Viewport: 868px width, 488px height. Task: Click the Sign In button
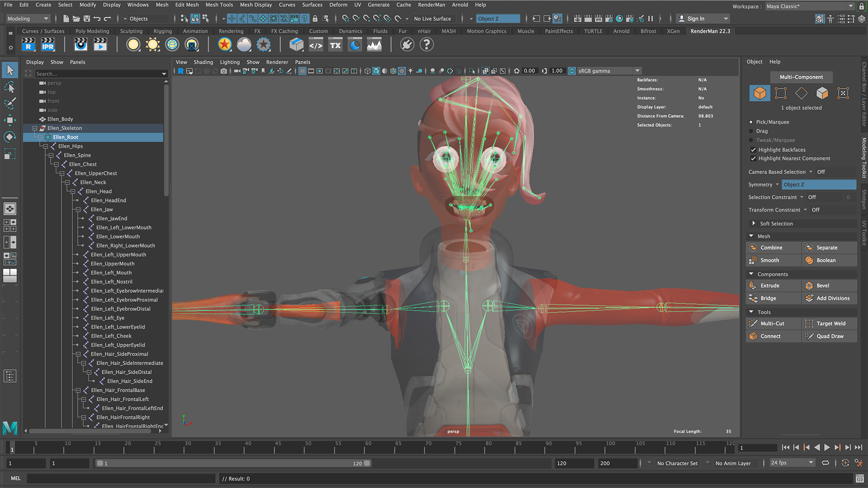pyautogui.click(x=695, y=19)
